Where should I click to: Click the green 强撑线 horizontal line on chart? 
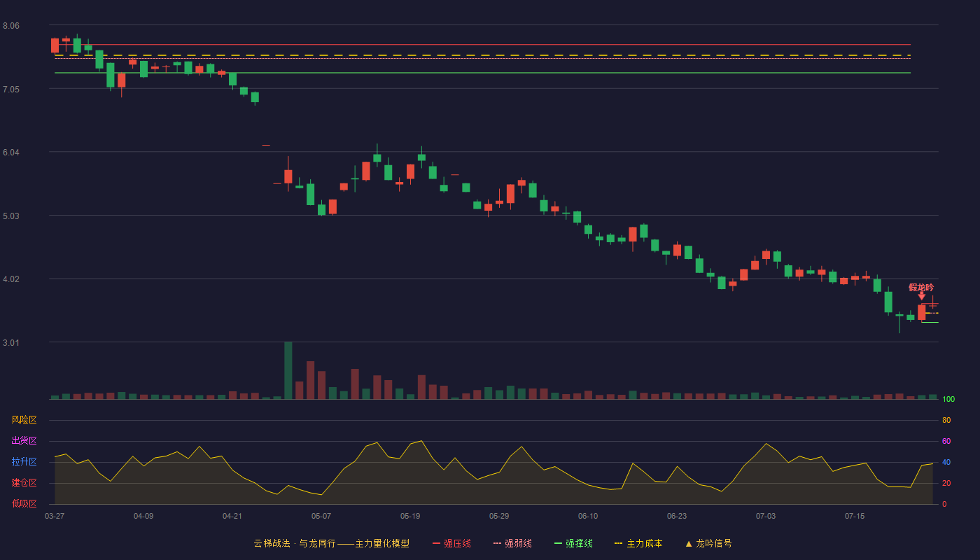[x=483, y=73]
